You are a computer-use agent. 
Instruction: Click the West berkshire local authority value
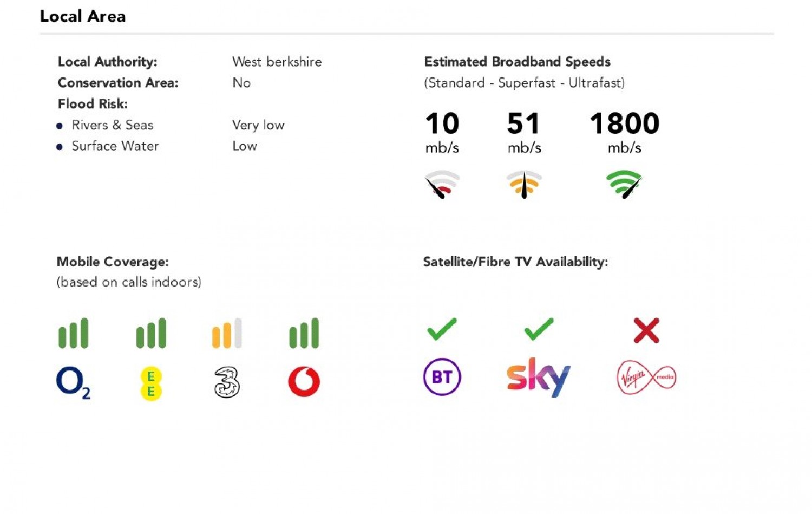click(x=277, y=62)
